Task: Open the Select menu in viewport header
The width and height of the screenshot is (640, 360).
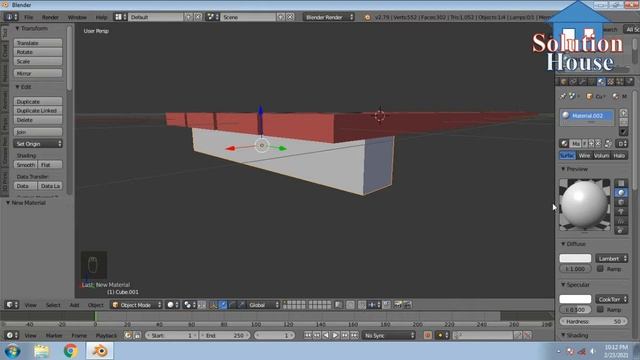Action: 53,304
